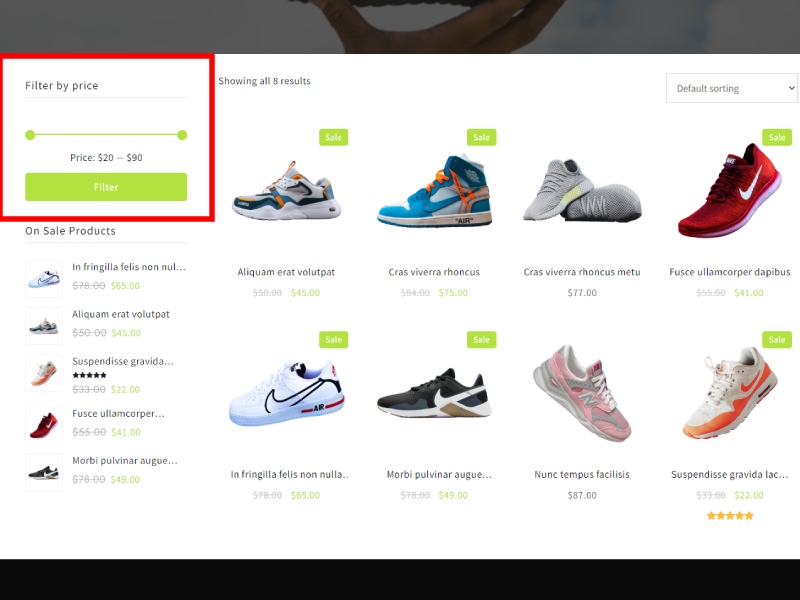
Task: Open sidebar thumbnail of In fringilla felis shoe
Action: (x=44, y=279)
